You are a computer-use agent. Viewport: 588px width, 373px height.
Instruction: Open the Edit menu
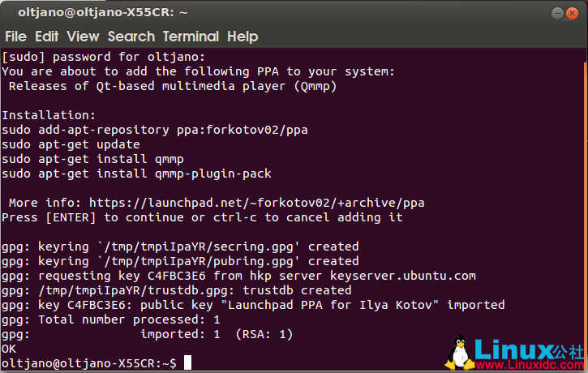pos(46,36)
